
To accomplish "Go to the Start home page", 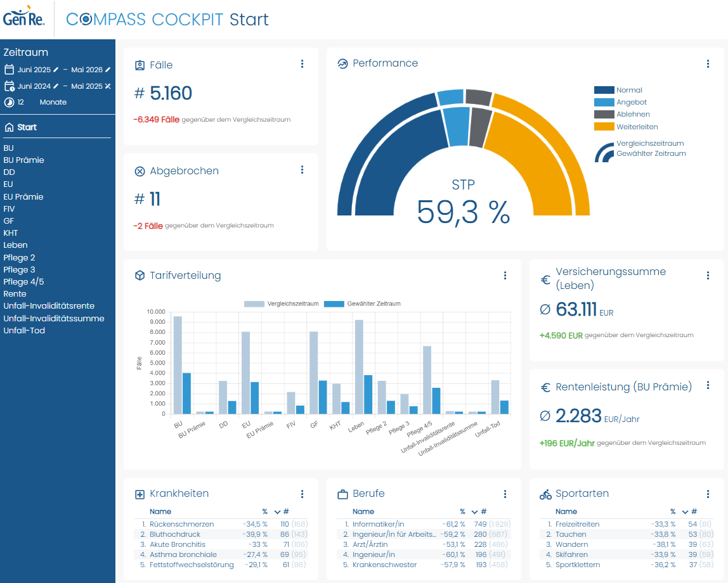I will [x=27, y=127].
